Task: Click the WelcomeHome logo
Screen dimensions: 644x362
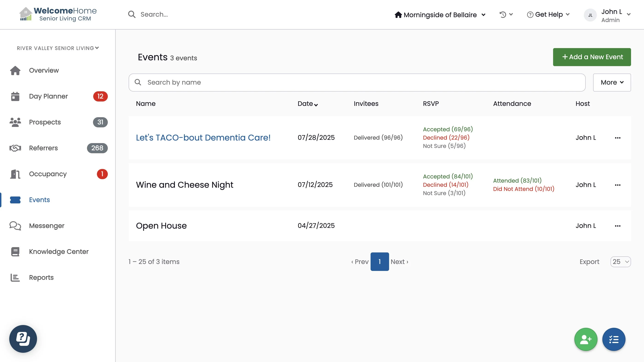Action: point(58,14)
